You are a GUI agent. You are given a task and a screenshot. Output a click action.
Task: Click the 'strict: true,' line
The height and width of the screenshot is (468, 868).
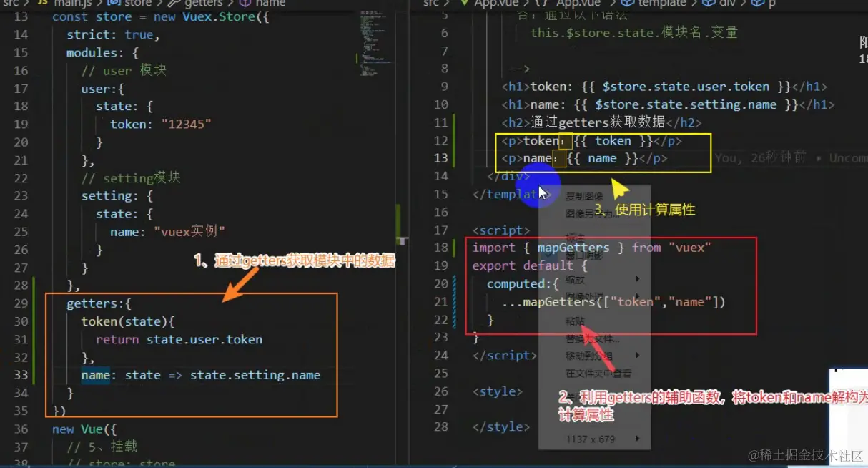click(113, 34)
